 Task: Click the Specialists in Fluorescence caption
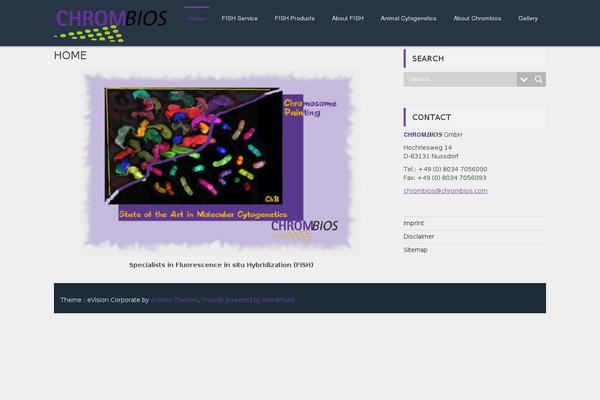221,265
